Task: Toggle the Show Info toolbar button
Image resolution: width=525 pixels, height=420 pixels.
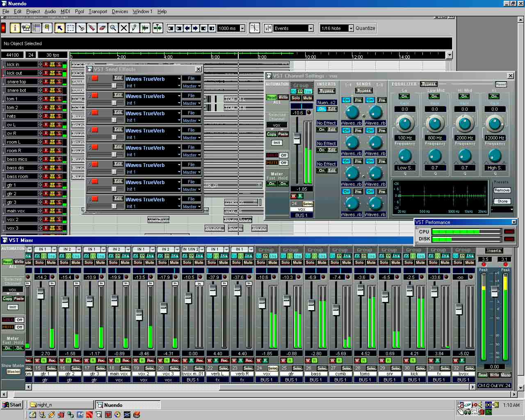Action: 15,28
